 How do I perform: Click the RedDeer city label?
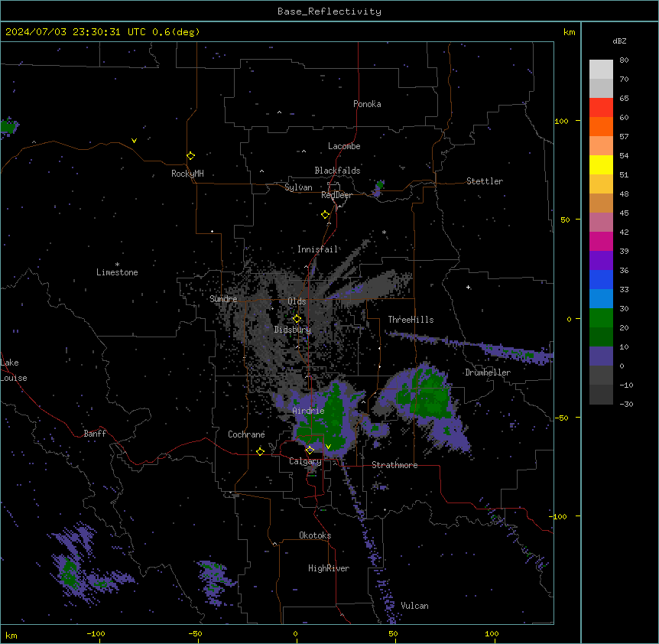(x=336, y=195)
